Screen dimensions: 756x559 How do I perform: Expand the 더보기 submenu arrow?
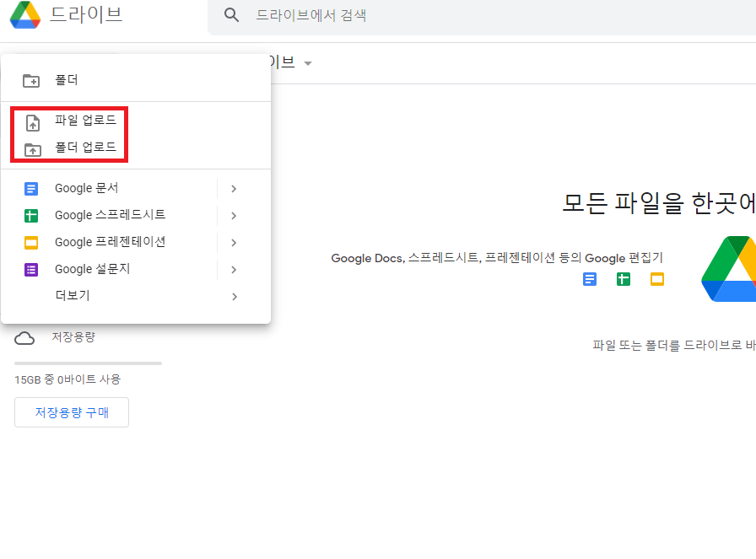tap(235, 297)
